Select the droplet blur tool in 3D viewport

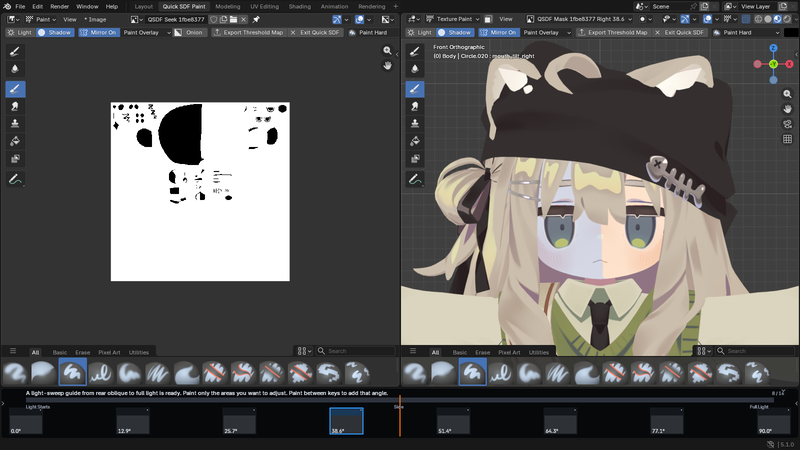click(x=415, y=69)
